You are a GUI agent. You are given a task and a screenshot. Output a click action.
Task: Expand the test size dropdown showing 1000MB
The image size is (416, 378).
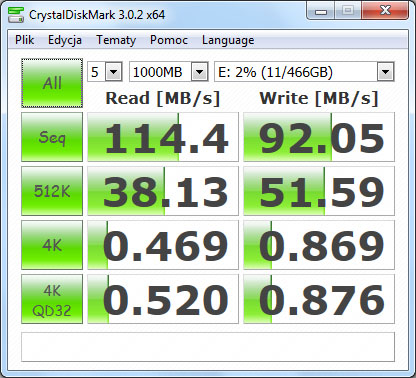click(199, 72)
